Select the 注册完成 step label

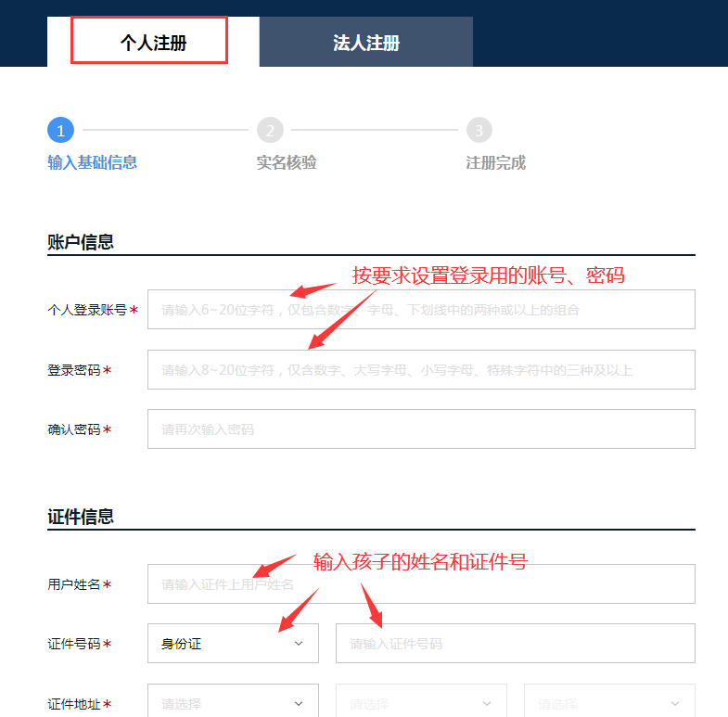coord(496,162)
